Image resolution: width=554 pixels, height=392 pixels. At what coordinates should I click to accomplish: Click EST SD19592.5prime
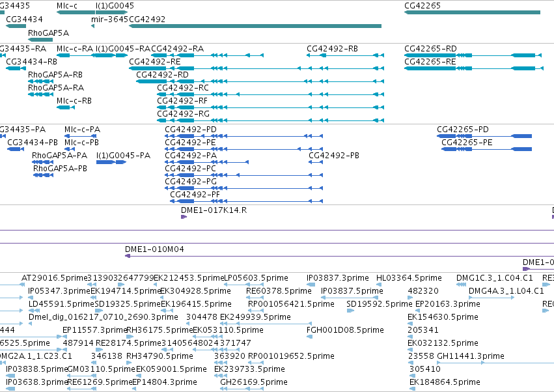point(350,311)
